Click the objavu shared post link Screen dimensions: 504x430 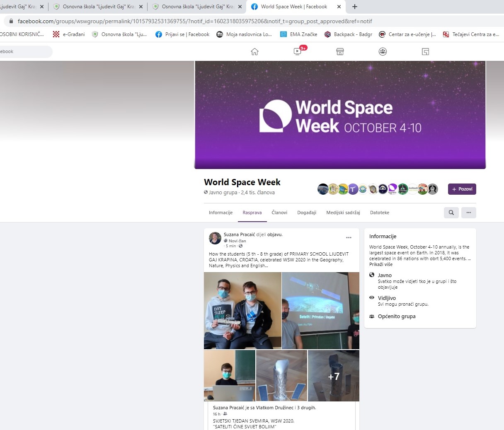[x=274, y=234]
